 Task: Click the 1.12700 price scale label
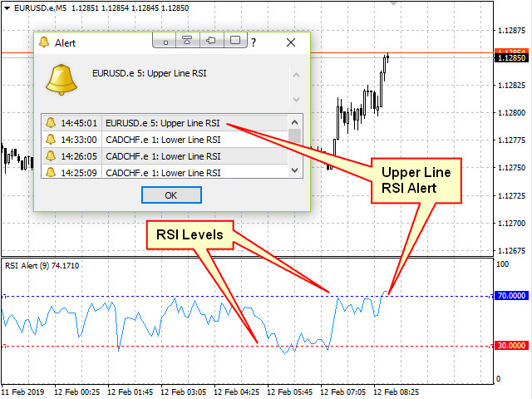click(x=511, y=224)
